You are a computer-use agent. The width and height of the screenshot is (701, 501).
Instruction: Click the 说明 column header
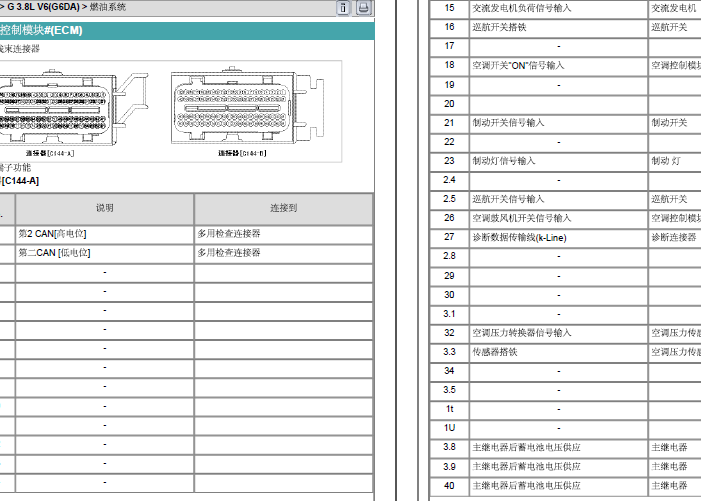[x=105, y=208]
